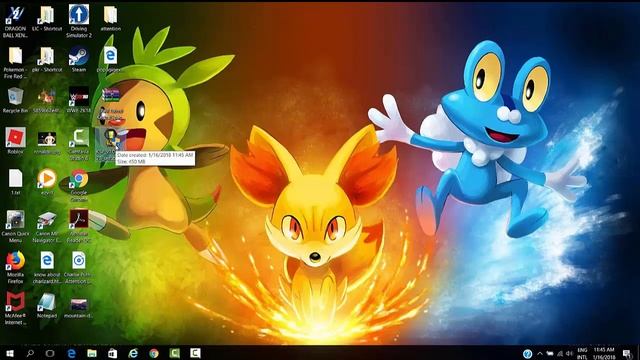The height and width of the screenshot is (360, 640).
Task: Switch to white Camtasia Recorder taskbar app
Action: click(195, 353)
